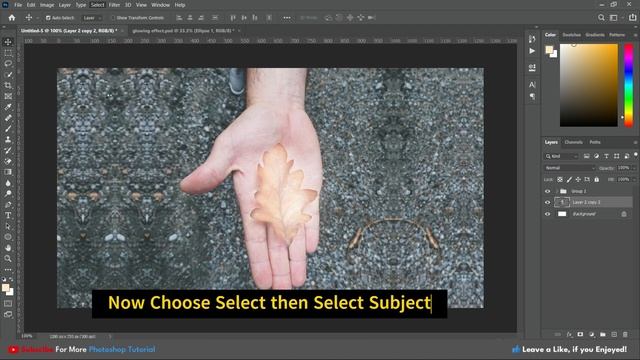Switch to the Swatches tab
This screenshot has width=640, height=360.
coord(571,35)
